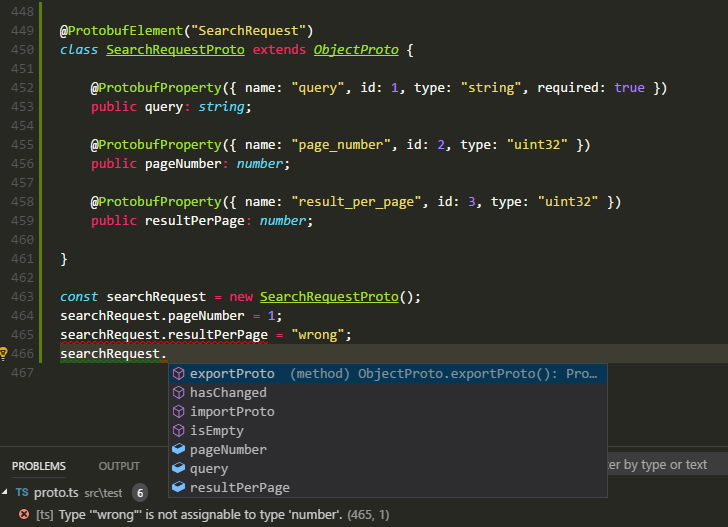Select the importProto autocomplete suggestion
This screenshot has width=728, height=527.
[388, 412]
